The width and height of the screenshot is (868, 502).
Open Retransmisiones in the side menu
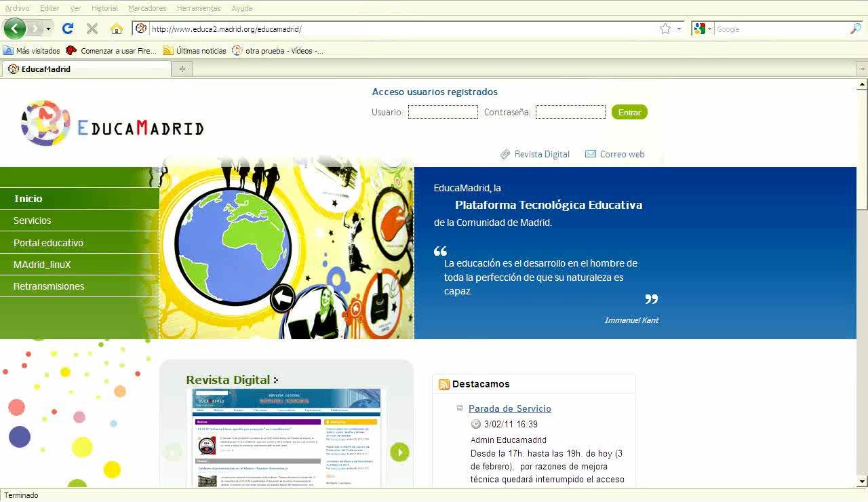coord(79,286)
